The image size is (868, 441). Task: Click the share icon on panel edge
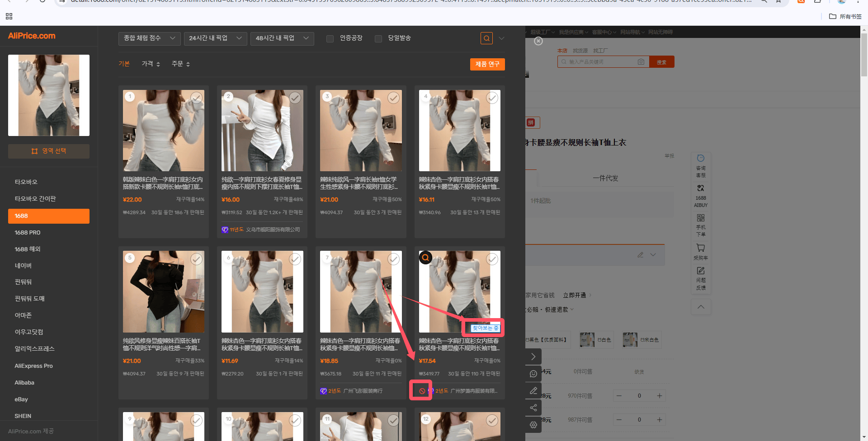pyautogui.click(x=533, y=408)
